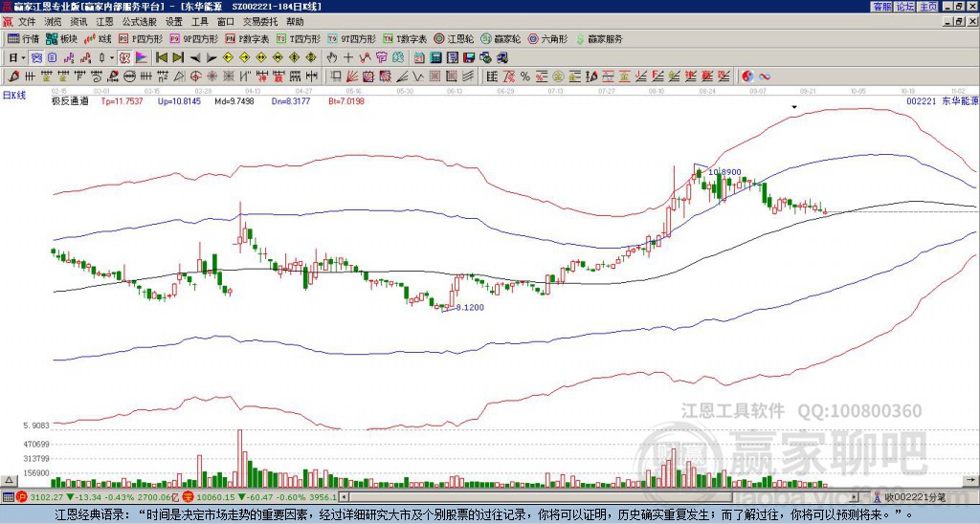Click the yin-yang icon
Viewport: 980px width, 524px height.
click(747, 76)
